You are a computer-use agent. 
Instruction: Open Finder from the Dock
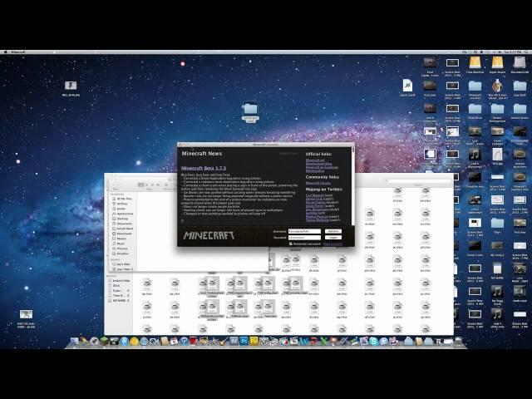coord(74,341)
